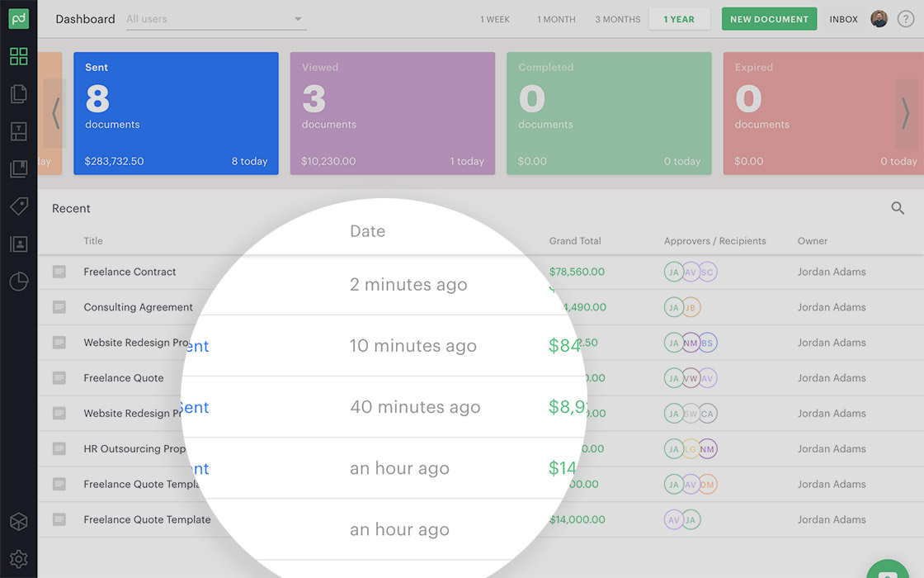Click the DM recipient avatar
Viewport: 924px width, 578px height.
(x=707, y=484)
